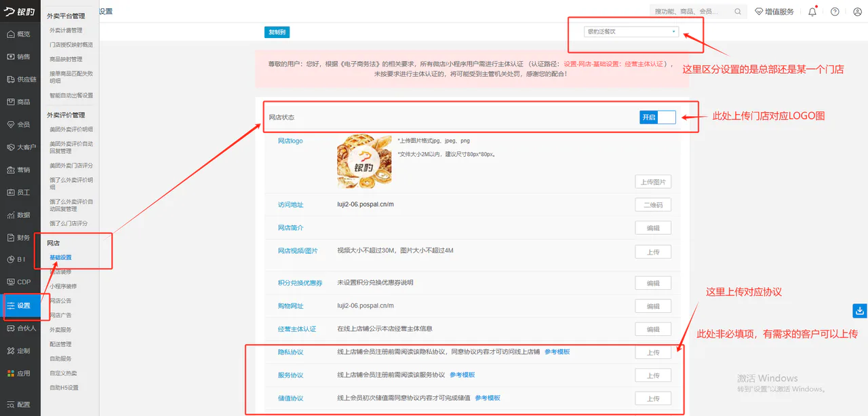Click 上传 for 服务协议
This screenshot has height=416, width=868.
pos(653,375)
